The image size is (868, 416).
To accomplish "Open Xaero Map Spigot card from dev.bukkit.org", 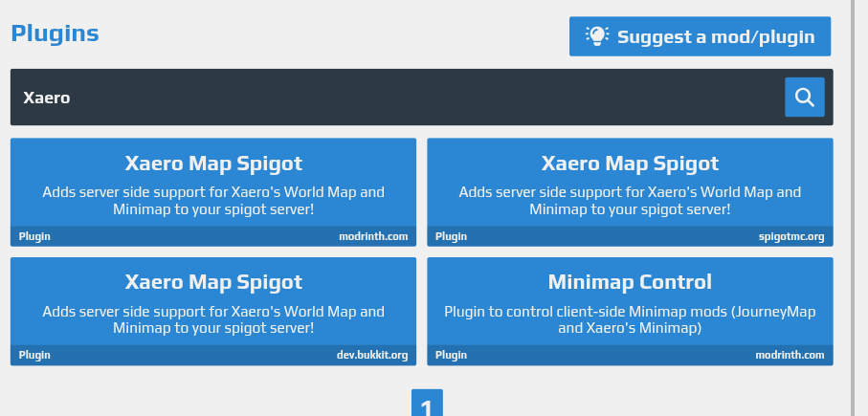I will click(213, 311).
